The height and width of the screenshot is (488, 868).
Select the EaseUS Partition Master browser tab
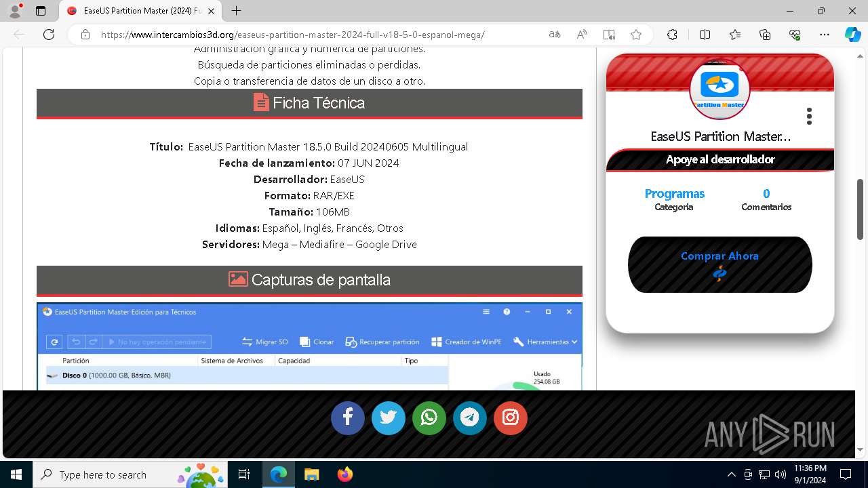(x=140, y=11)
